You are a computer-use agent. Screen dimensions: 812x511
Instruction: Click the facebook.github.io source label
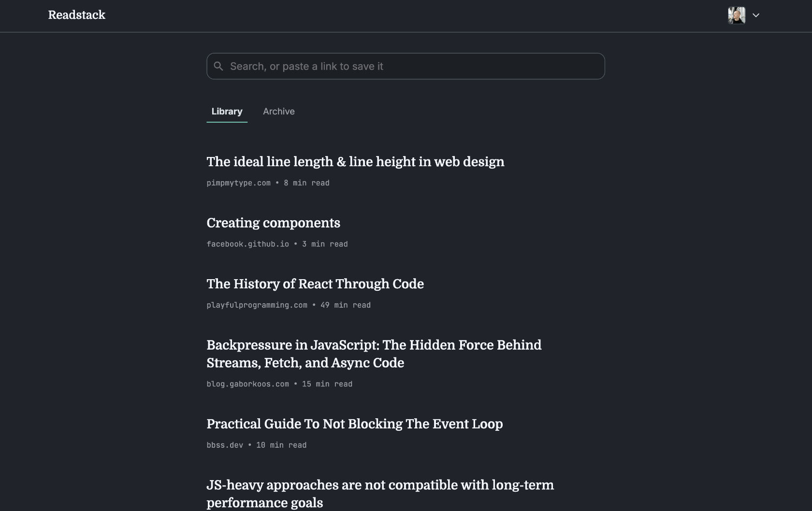click(248, 244)
